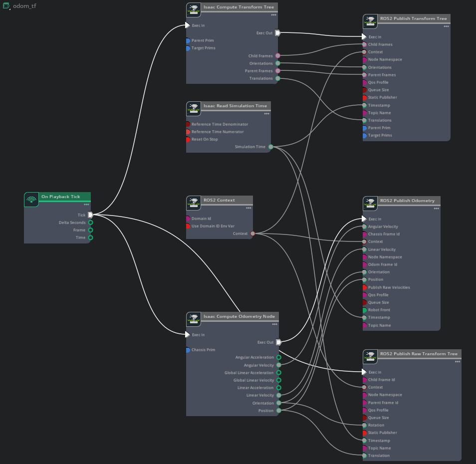Click the Delta Seconds output port
Image resolution: width=476 pixels, height=464 pixels.
(x=90, y=223)
